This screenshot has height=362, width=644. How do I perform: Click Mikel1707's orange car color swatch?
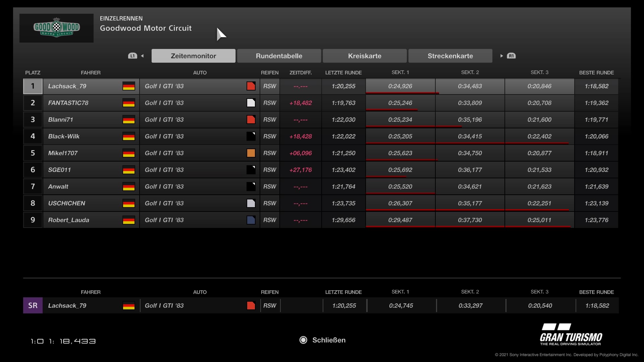[x=251, y=153]
